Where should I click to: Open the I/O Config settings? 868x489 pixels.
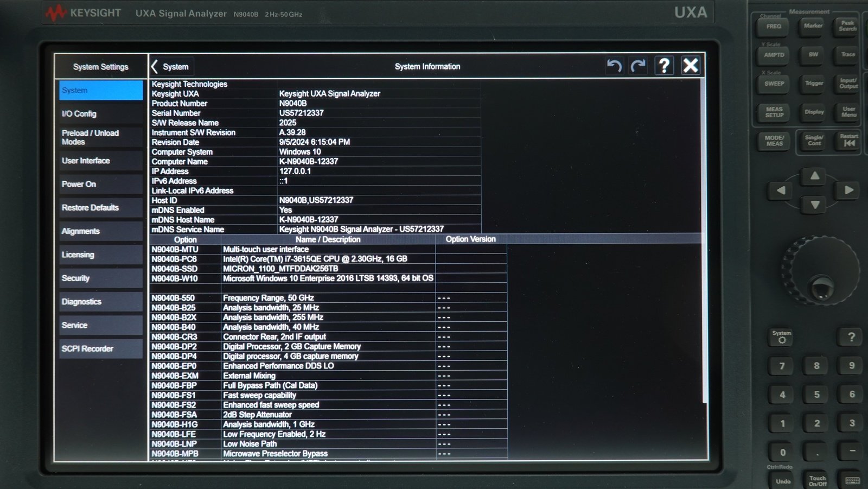tap(101, 113)
